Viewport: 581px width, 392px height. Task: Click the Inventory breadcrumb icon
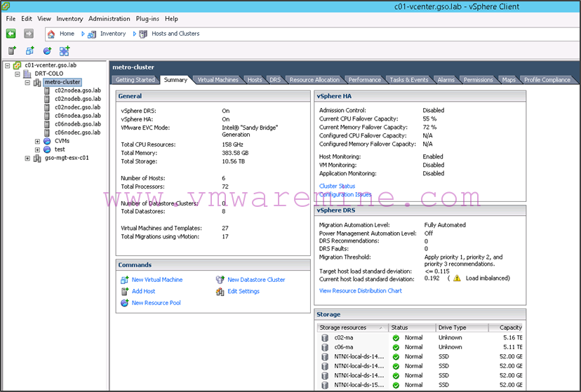tap(92, 34)
